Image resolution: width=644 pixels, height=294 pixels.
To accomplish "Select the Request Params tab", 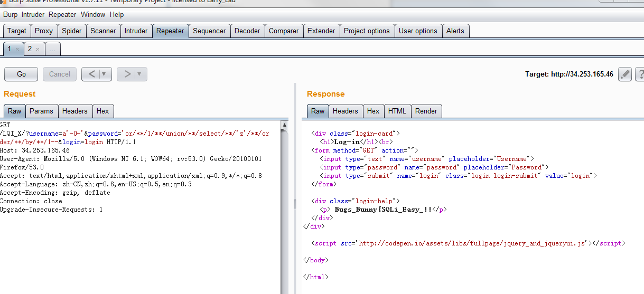I will click(x=41, y=111).
